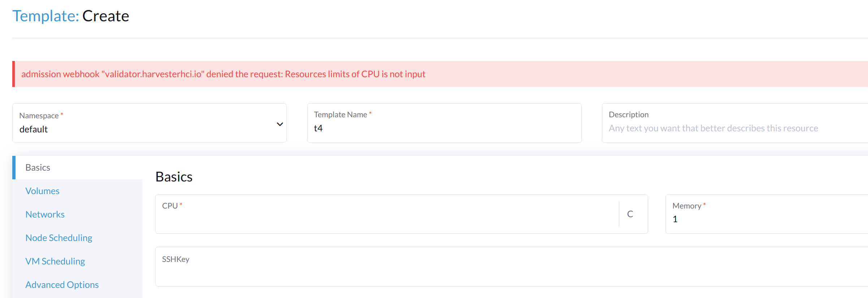Click the Memory label above the value
The height and width of the screenshot is (298, 868).
pos(686,205)
